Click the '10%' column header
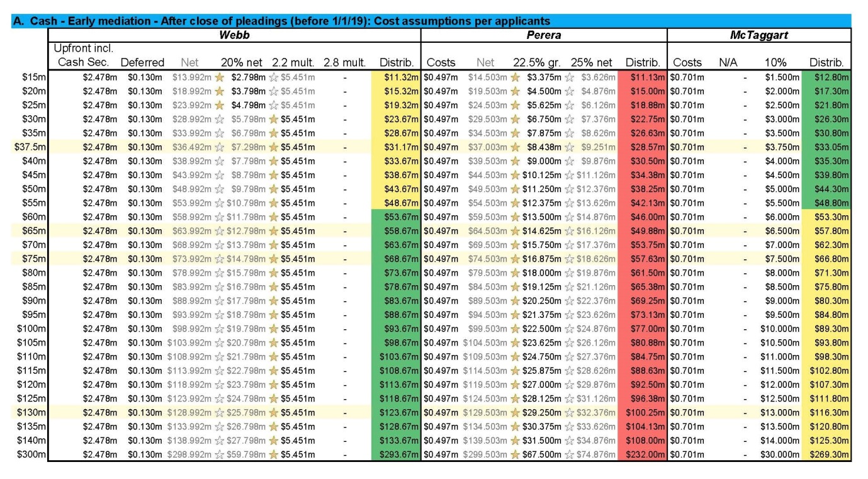This screenshot has height=479, width=868. click(x=775, y=62)
